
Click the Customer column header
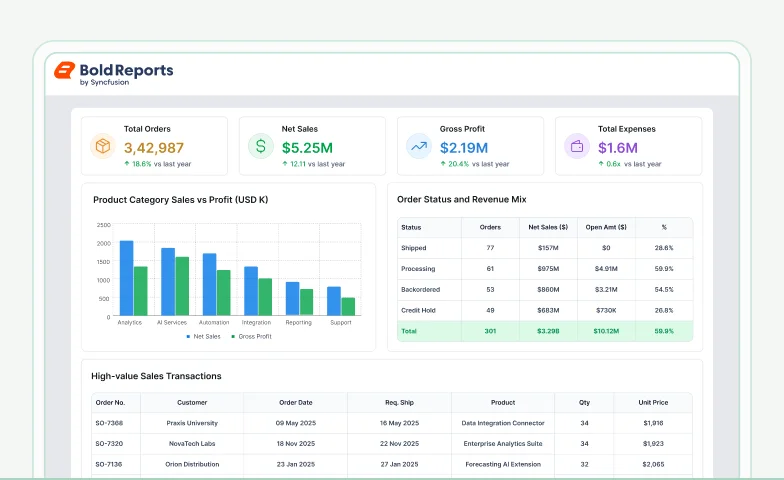[192, 402]
